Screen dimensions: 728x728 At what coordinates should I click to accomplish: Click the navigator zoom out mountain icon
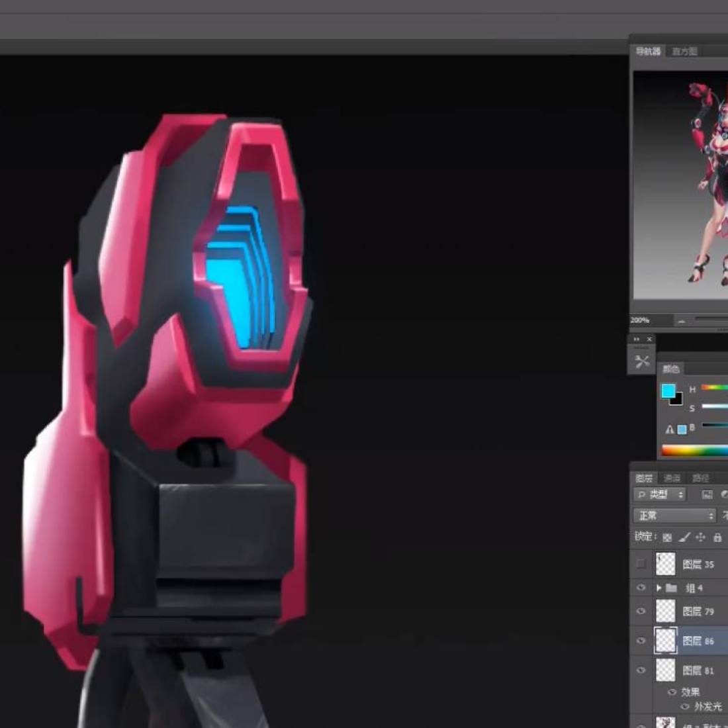682,321
